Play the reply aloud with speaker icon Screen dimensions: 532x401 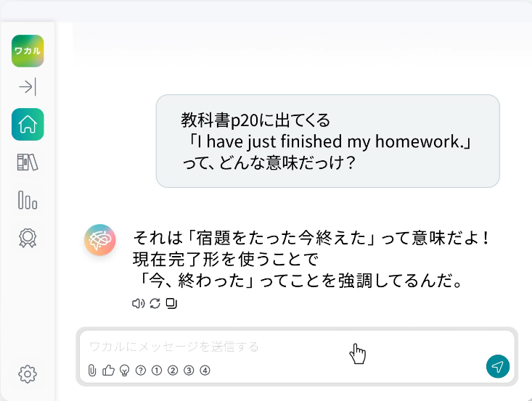[x=138, y=303]
